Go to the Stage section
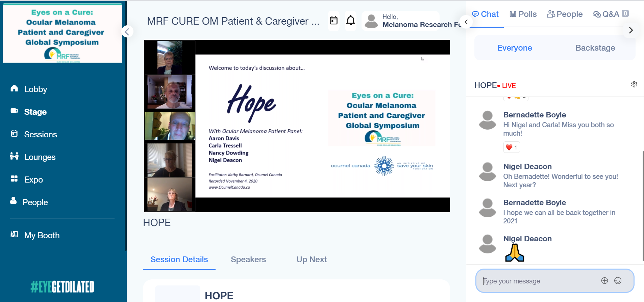 tap(35, 112)
